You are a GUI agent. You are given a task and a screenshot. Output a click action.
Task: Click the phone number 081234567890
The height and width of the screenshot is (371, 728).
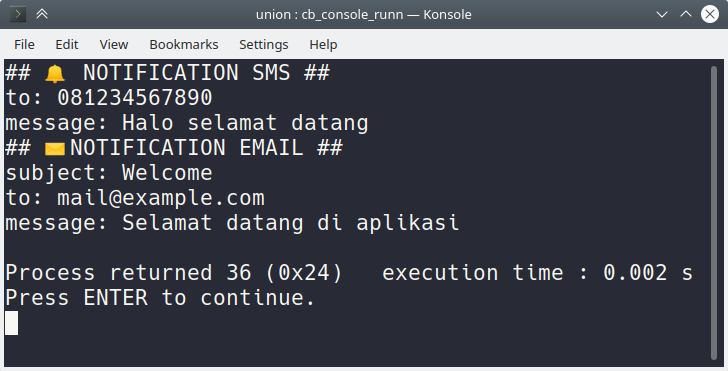point(135,98)
